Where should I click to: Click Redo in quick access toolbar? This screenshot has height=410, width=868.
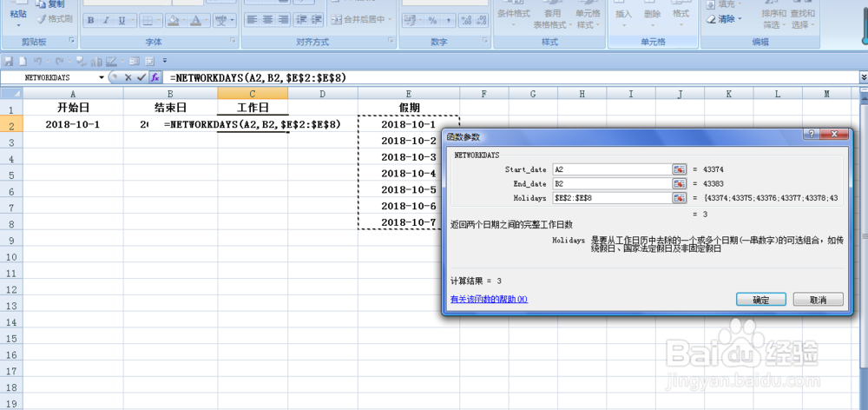click(59, 61)
